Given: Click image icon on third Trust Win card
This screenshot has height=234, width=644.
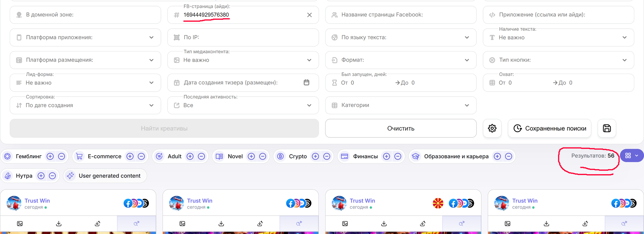Looking at the screenshot, I should [x=345, y=224].
